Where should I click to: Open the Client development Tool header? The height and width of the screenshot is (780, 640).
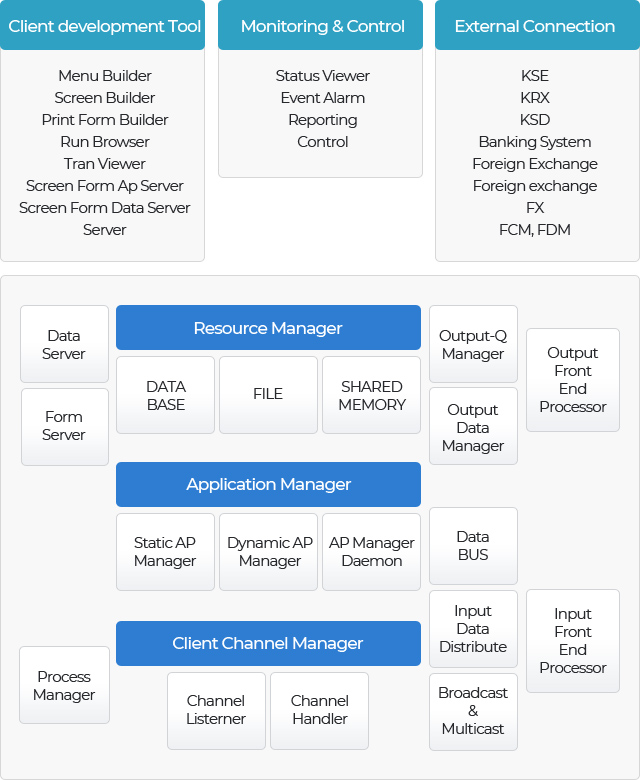pyautogui.click(x=102, y=25)
